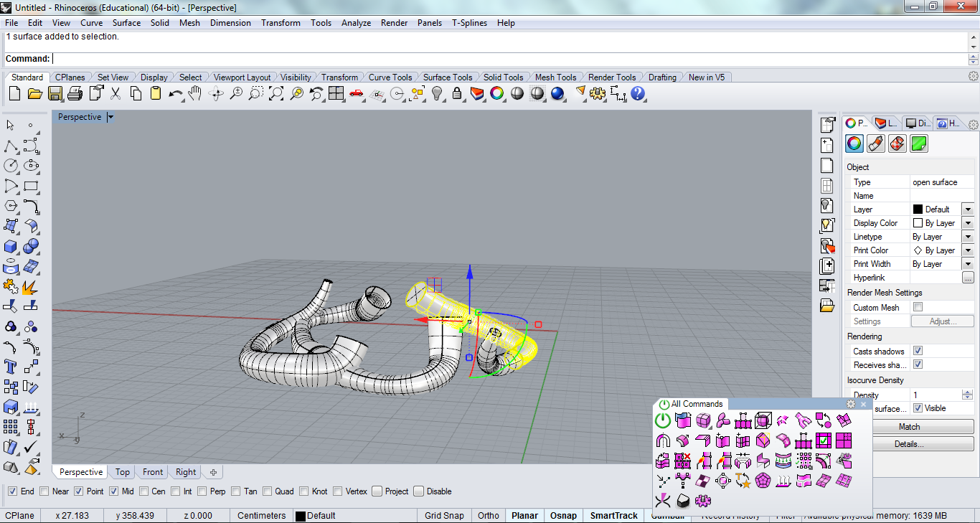
Task: Click the Display Color white swatch
Action: pyautogui.click(x=918, y=223)
